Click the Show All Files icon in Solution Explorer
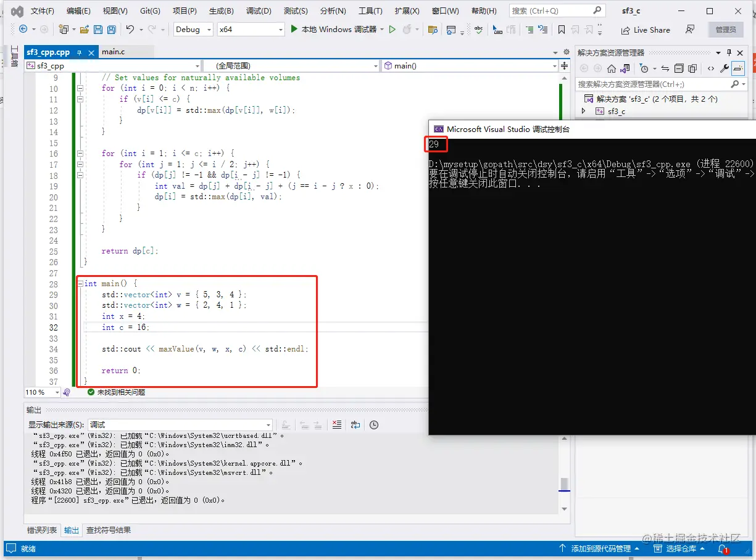Image resolution: width=756 pixels, height=560 pixels. click(692, 68)
